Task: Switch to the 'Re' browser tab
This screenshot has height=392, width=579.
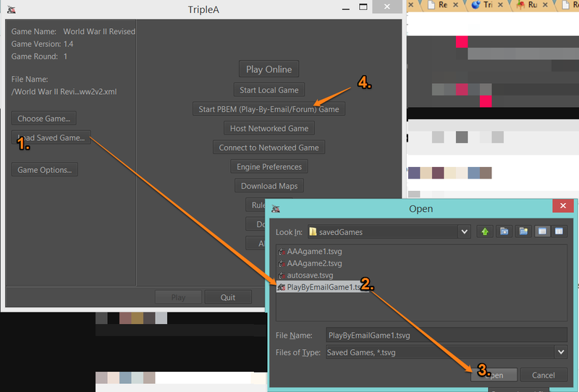Action: click(x=443, y=5)
